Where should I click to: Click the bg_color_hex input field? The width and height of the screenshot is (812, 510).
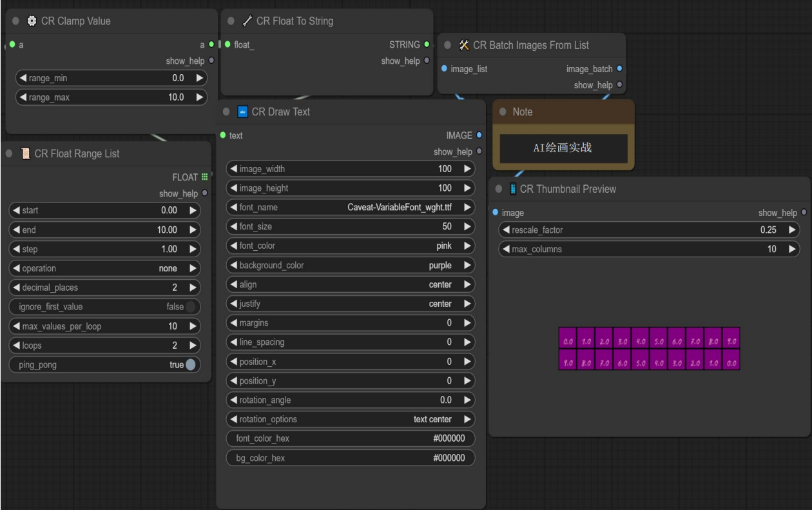pyautogui.click(x=351, y=458)
